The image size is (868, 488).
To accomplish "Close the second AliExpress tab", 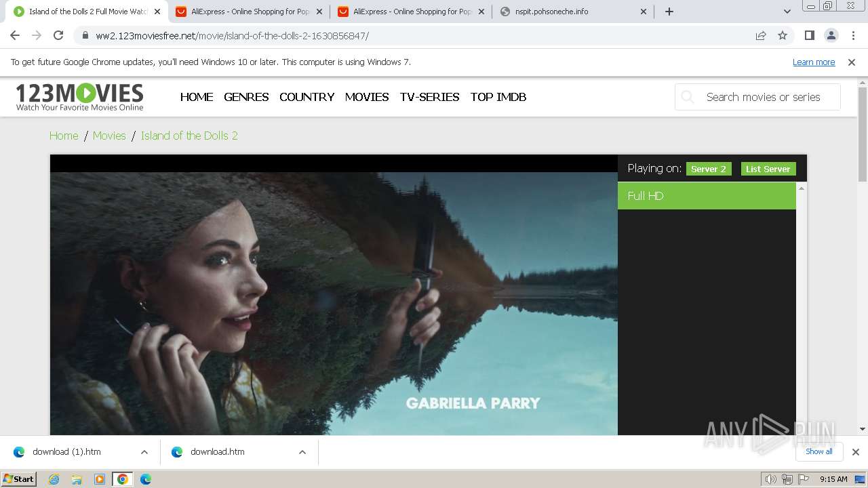I will click(x=481, y=12).
